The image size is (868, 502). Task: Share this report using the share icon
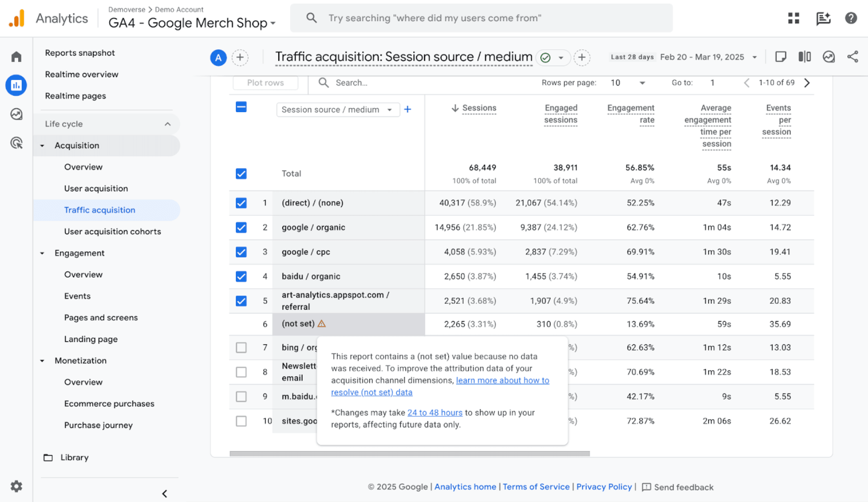coord(853,56)
